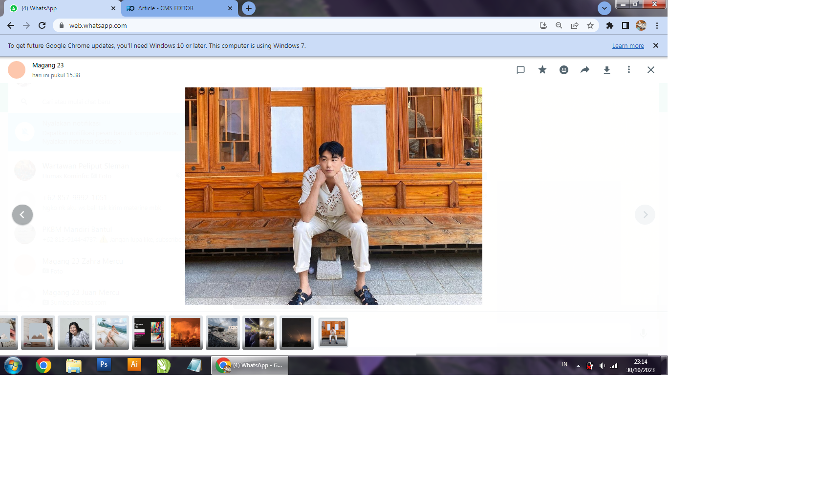
Task: Follow the Learn more link in info bar
Action: (x=628, y=46)
